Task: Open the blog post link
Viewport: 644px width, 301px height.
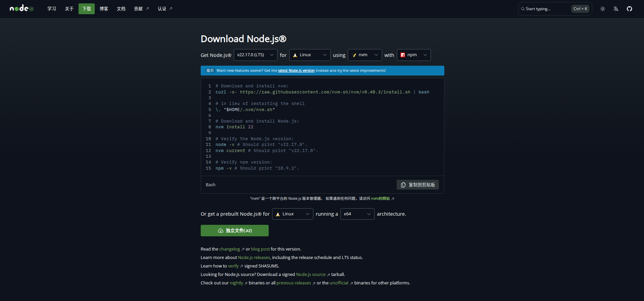Action: click(x=260, y=249)
